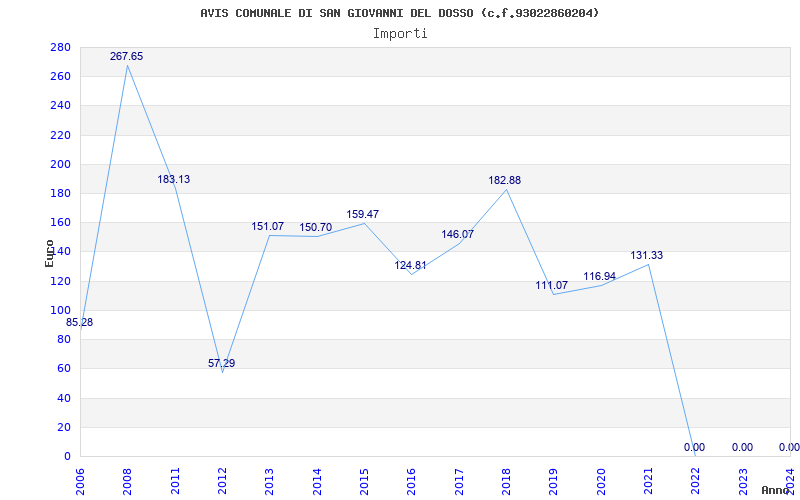The image size is (800, 500).
Task: Click the Anno x-axis label
Action: click(x=776, y=490)
